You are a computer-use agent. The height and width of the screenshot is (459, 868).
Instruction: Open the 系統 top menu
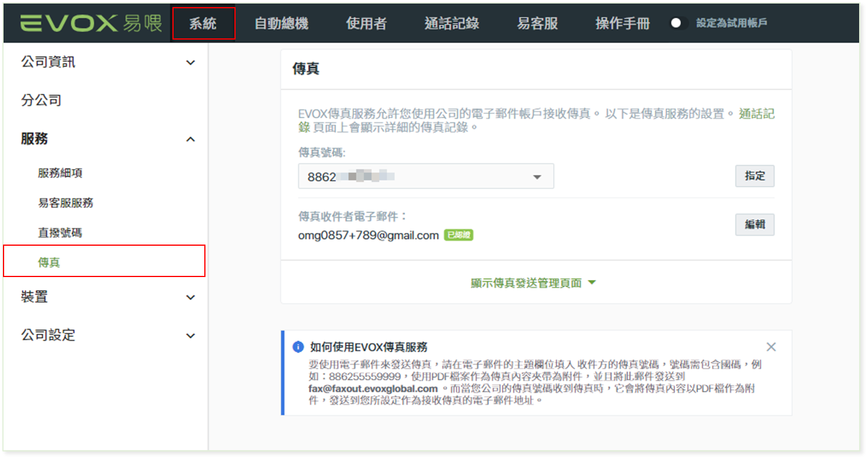[x=203, y=23]
